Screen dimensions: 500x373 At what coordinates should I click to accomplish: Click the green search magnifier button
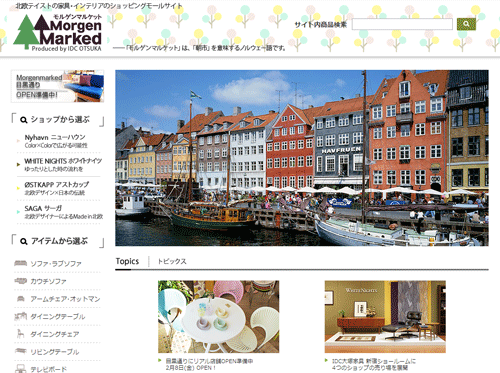point(466,24)
